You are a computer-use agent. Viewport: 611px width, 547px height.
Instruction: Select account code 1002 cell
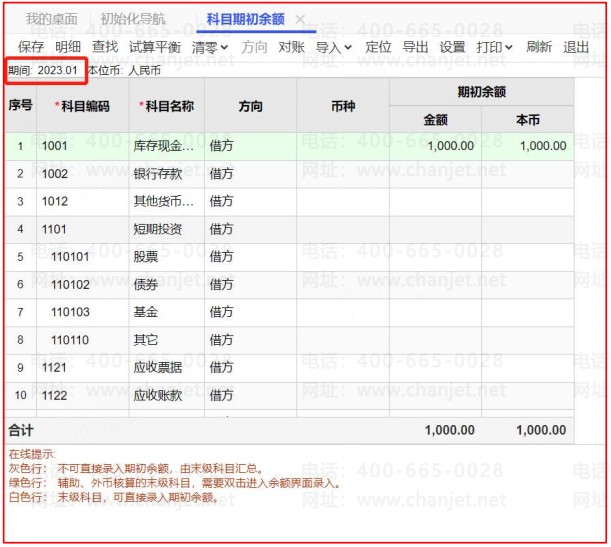[x=83, y=174]
